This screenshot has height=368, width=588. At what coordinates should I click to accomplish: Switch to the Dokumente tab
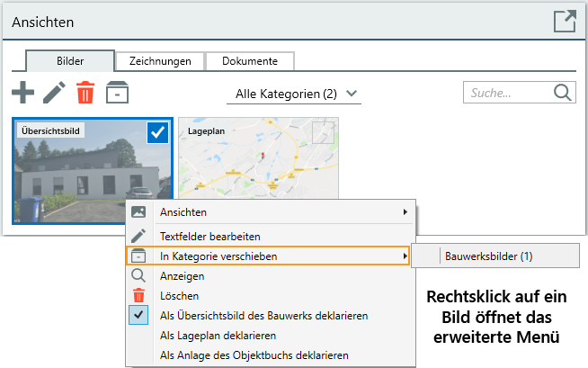pos(250,61)
